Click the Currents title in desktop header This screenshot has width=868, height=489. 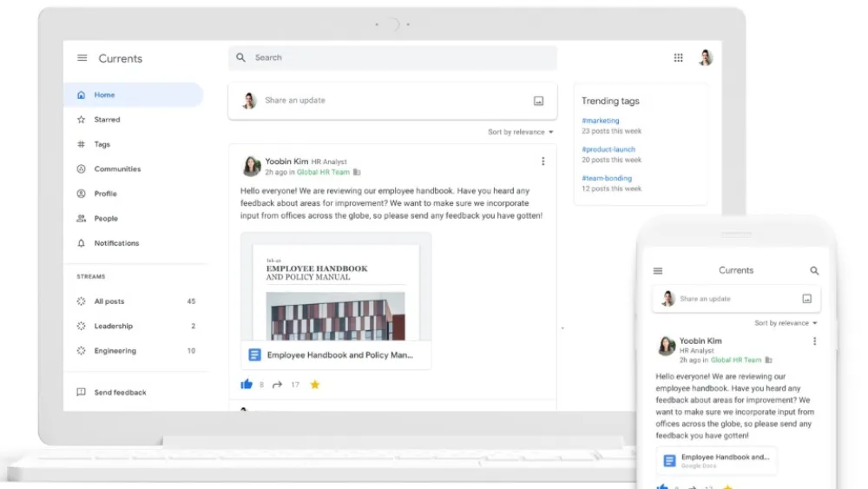(x=120, y=59)
